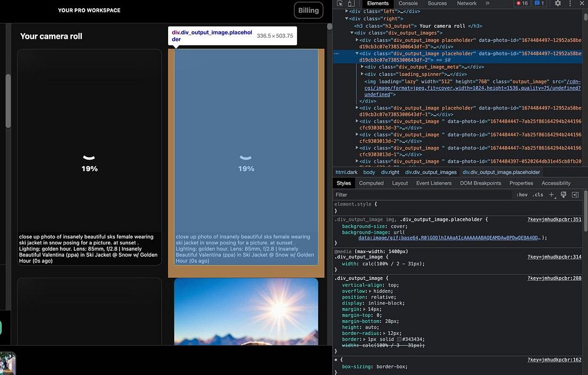Switch to the Elements tab

[377, 4]
